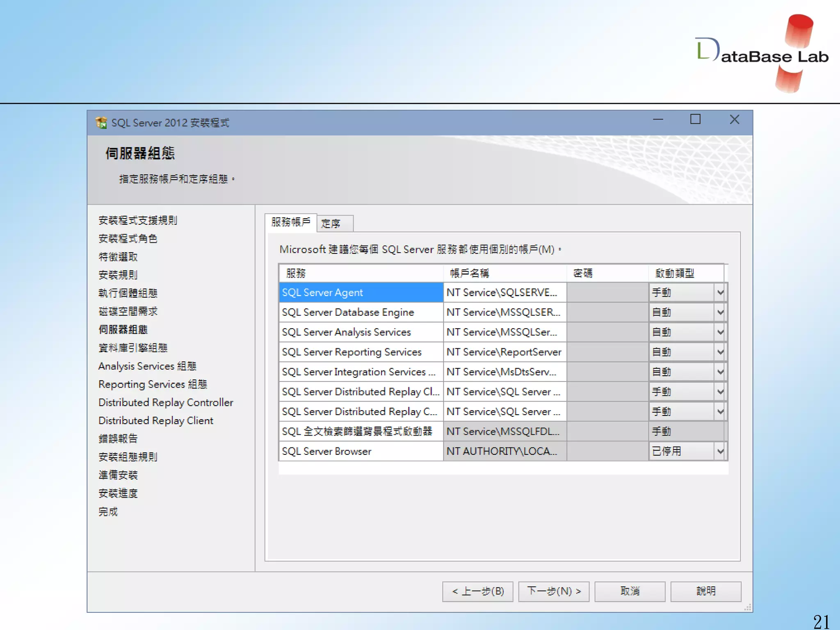Click the SQL Server 2012 installer title icon
The image size is (840, 630).
(101, 123)
